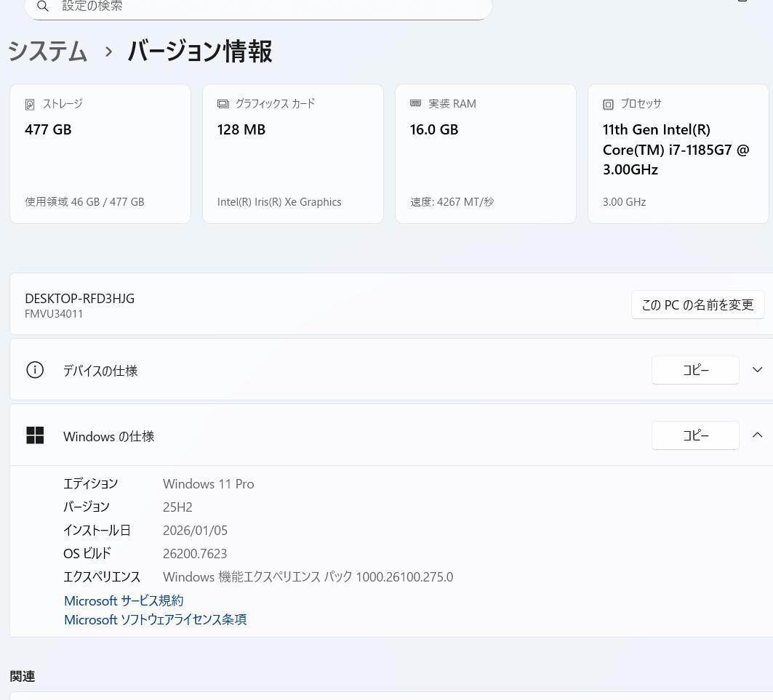
Task: Click the Windows logo icon next to Windows の仕様
Action: pyautogui.click(x=35, y=435)
